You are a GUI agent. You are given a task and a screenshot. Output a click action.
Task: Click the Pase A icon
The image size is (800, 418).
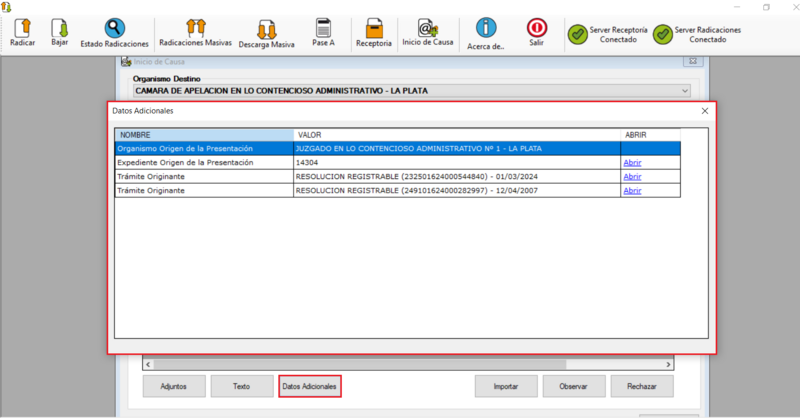pyautogui.click(x=323, y=28)
